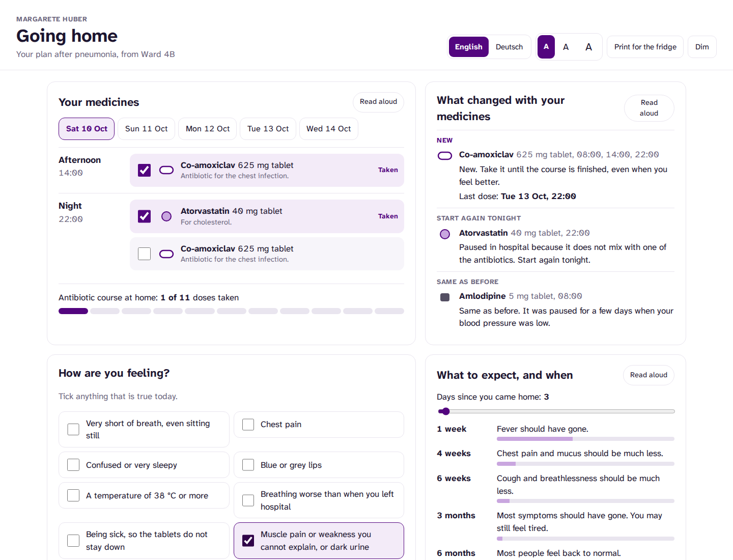Click the Dim button
This screenshot has height=560, width=733.
pyautogui.click(x=702, y=47)
